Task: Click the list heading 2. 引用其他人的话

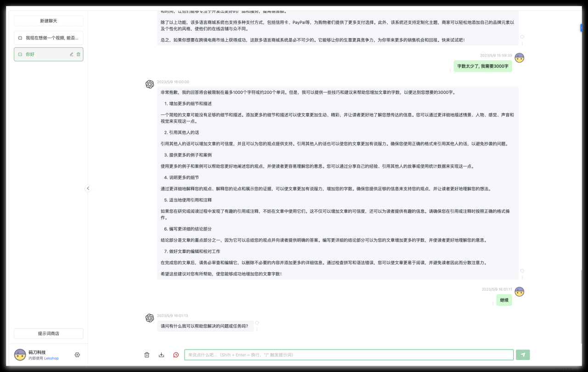Action: tap(182, 132)
